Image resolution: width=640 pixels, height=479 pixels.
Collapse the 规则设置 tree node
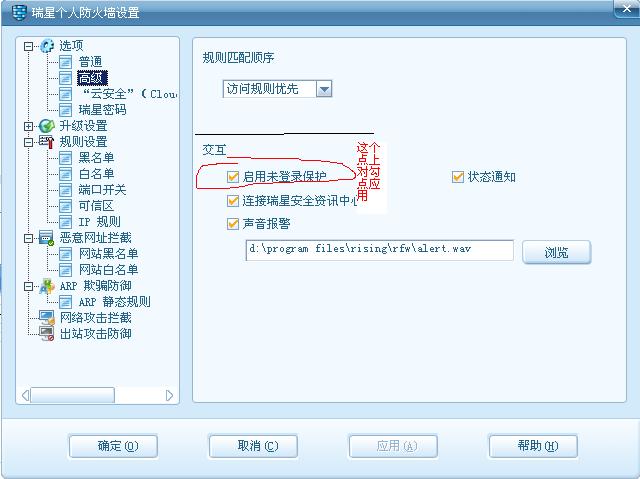[28, 142]
